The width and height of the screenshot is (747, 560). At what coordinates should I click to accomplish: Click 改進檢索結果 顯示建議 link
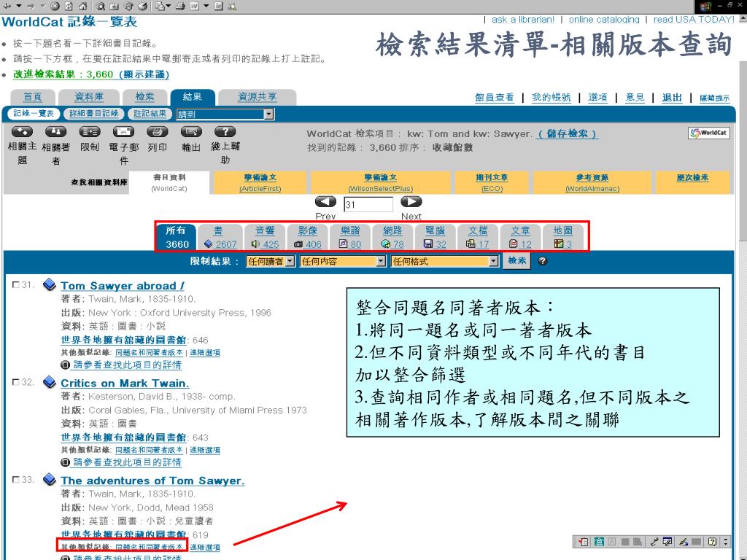pos(91,74)
